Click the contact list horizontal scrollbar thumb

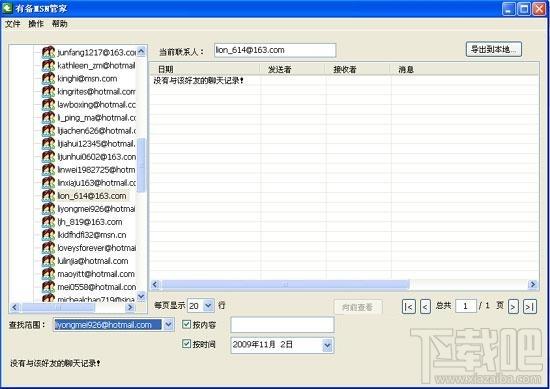pyautogui.click(x=58, y=308)
